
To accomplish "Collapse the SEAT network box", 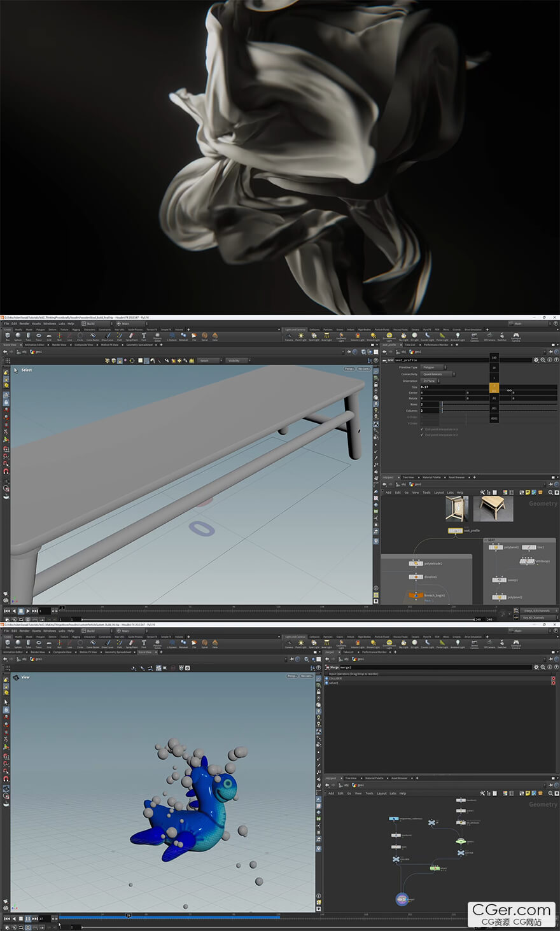I will coord(487,540).
